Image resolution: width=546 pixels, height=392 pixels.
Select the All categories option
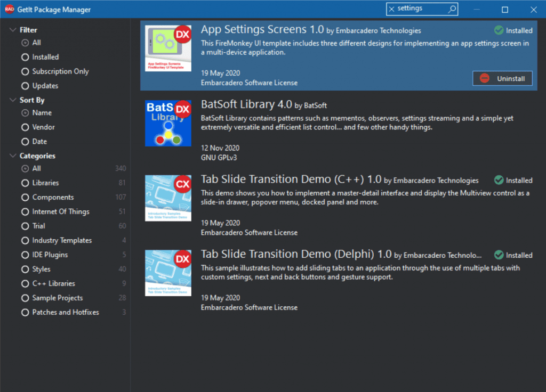(25, 169)
